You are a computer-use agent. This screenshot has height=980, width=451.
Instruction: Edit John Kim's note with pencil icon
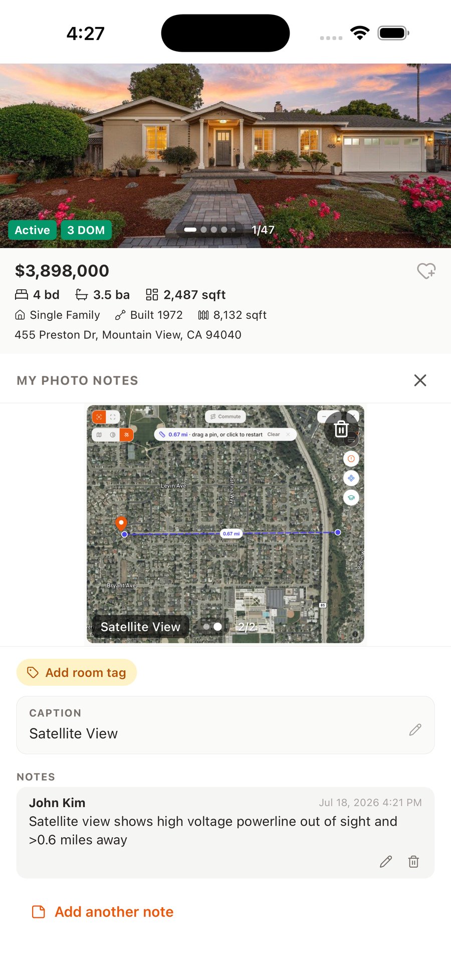click(386, 862)
